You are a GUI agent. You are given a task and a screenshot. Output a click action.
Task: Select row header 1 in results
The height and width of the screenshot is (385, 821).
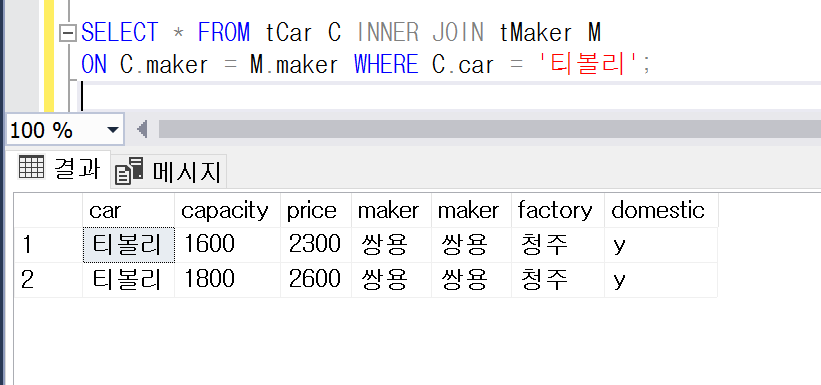pyautogui.click(x=48, y=245)
